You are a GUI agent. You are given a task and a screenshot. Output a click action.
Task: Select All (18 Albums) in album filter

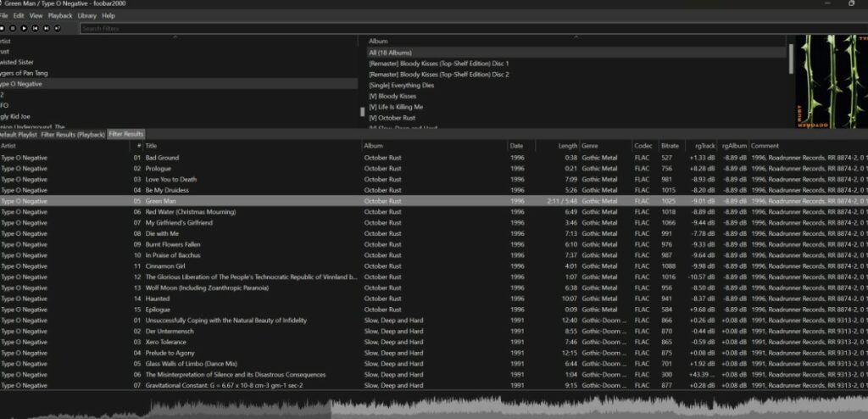[576, 53]
